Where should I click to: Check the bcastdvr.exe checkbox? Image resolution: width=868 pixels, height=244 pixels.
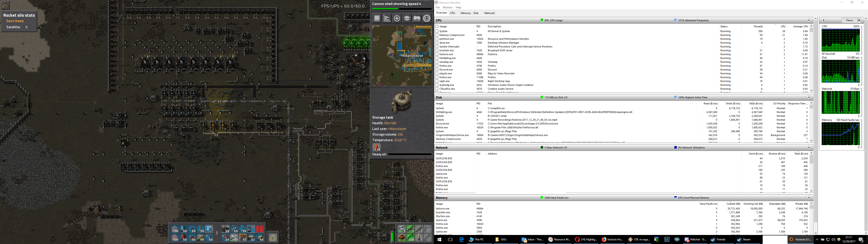point(437,51)
